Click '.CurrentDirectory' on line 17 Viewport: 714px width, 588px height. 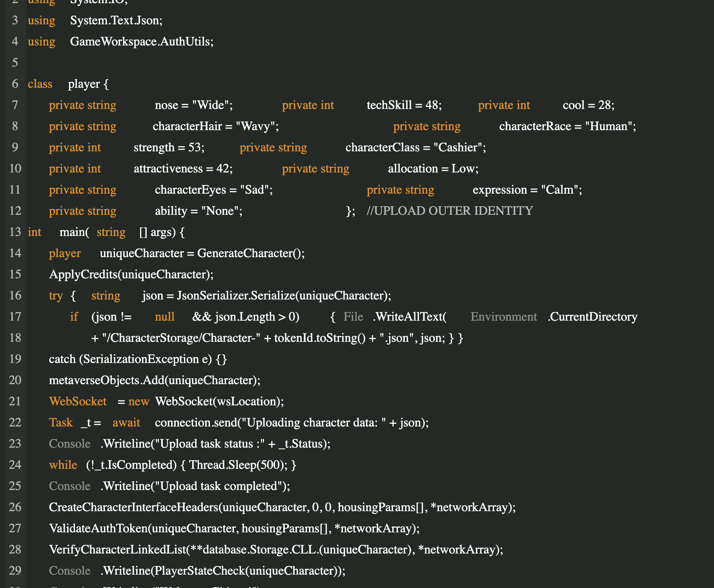pos(592,316)
